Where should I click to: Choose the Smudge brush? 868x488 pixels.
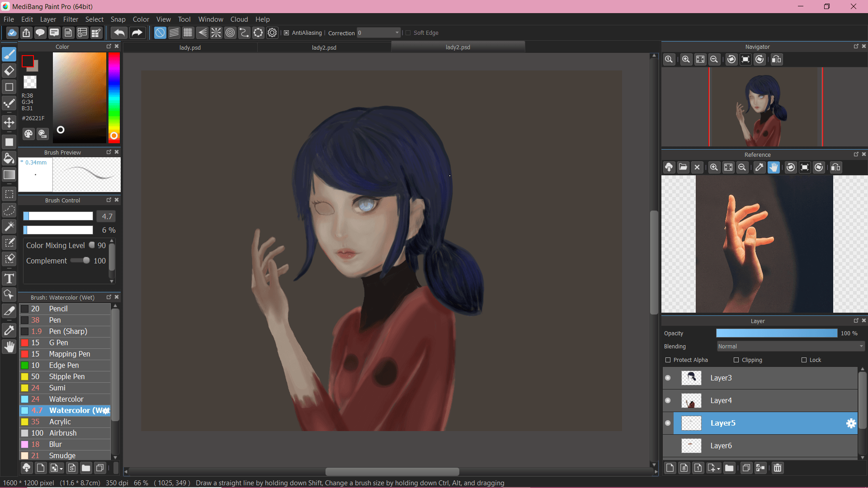click(65, 455)
